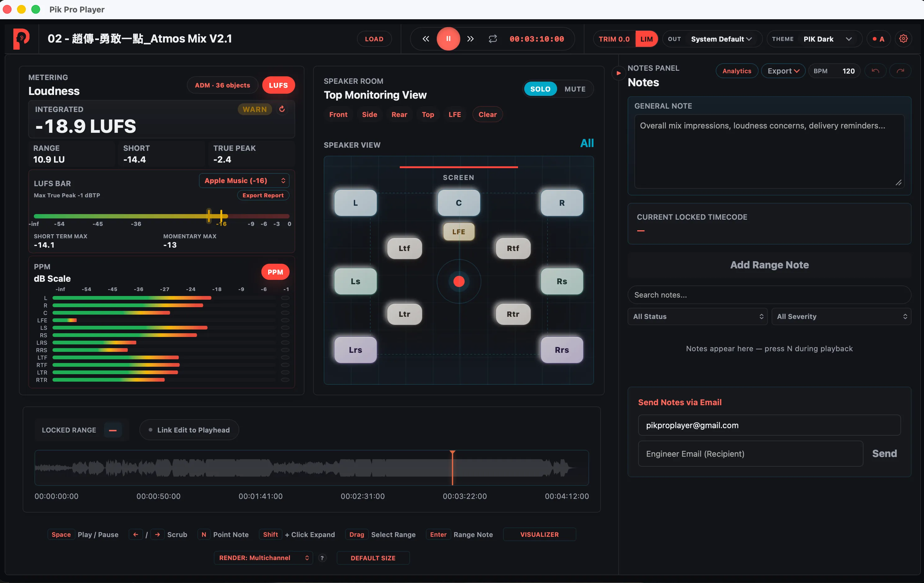The image size is (924, 583).
Task: Click the Send email button
Action: 885,453
